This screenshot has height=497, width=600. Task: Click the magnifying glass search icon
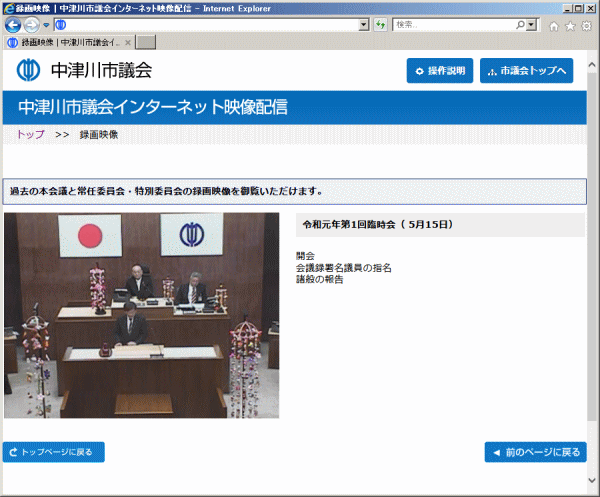(x=520, y=25)
